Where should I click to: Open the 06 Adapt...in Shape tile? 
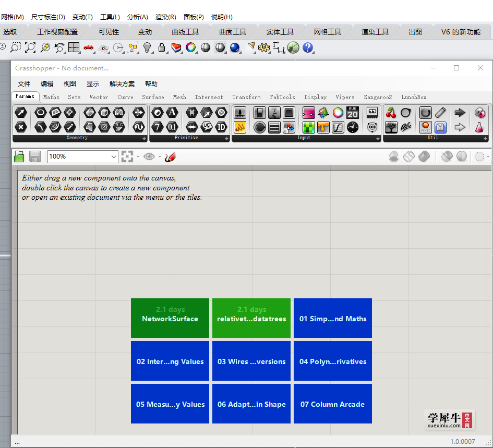point(251,404)
